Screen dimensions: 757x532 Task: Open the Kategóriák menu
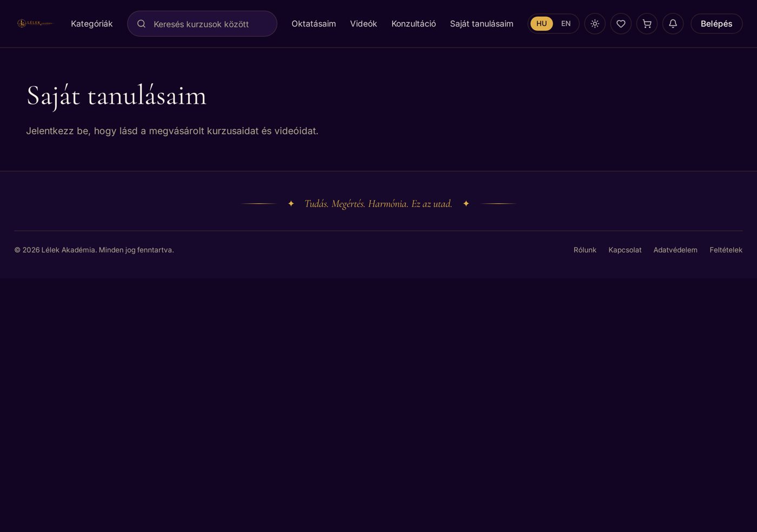point(92,24)
